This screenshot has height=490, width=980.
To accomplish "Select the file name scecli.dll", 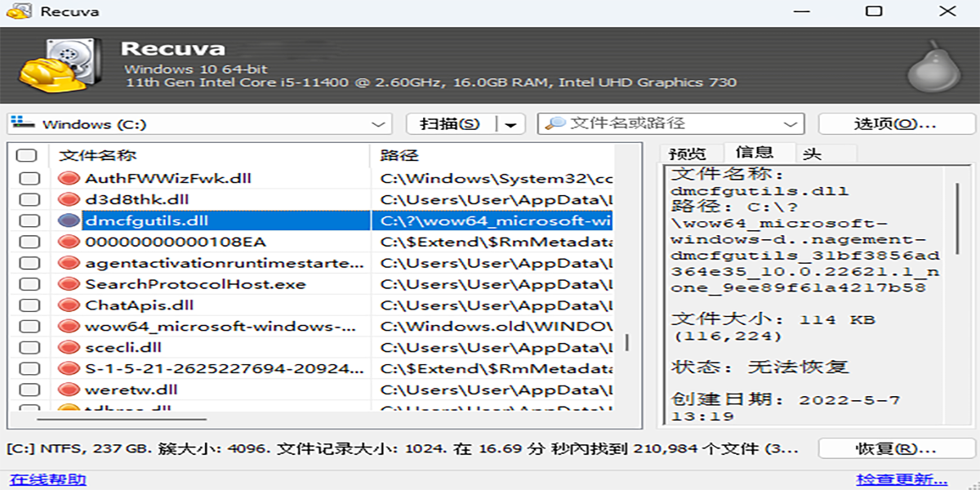I will (123, 348).
